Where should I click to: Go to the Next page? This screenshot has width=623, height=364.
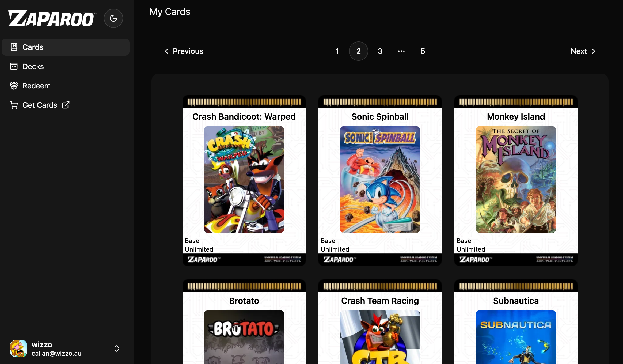(583, 51)
